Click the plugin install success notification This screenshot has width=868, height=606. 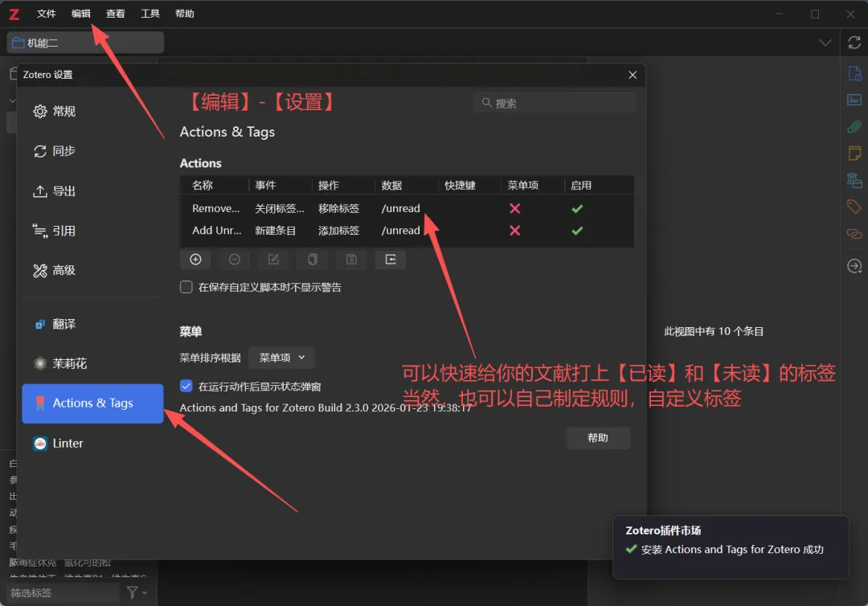click(x=731, y=547)
